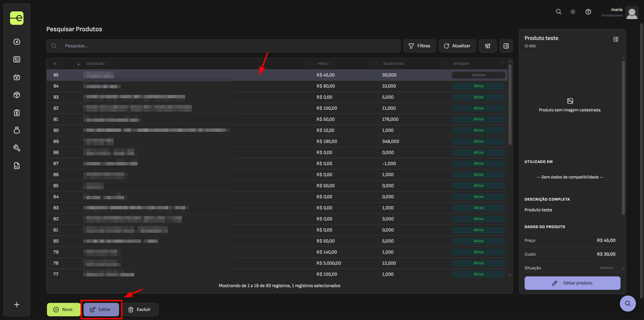Click the plus icon at sidebar bottom

pyautogui.click(x=17, y=305)
